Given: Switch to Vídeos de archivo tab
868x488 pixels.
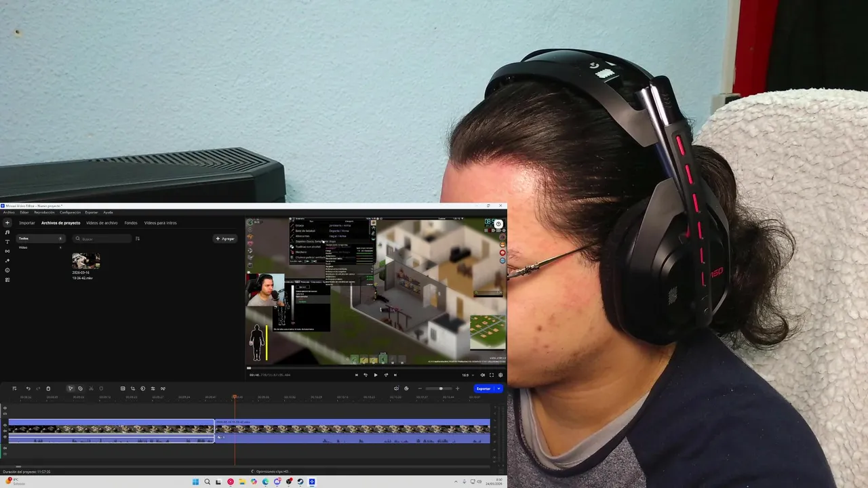Looking at the screenshot, I should click(x=102, y=223).
